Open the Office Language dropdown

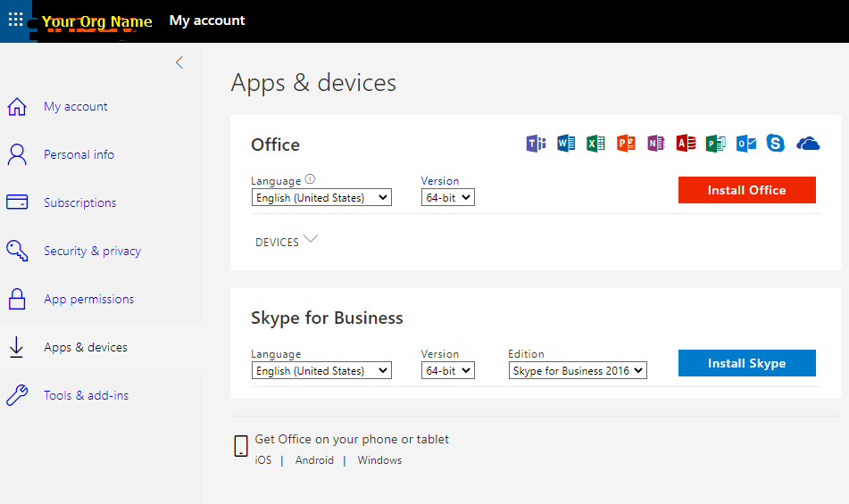point(321,197)
